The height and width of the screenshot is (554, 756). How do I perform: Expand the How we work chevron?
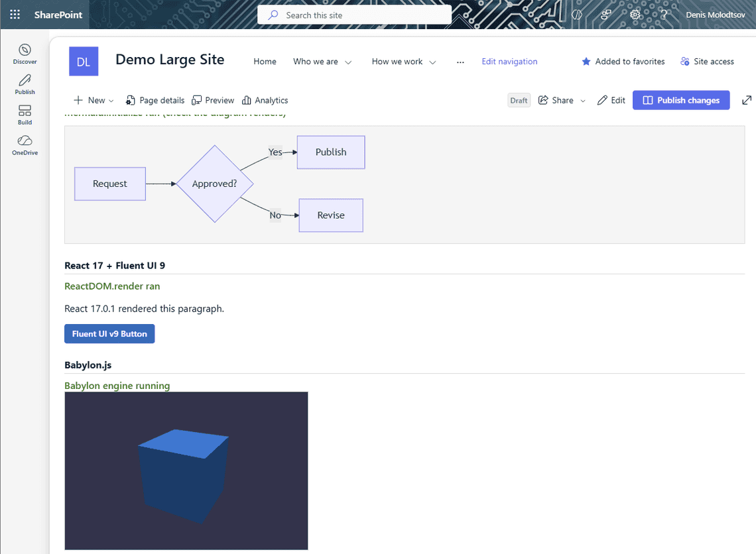[x=432, y=62]
